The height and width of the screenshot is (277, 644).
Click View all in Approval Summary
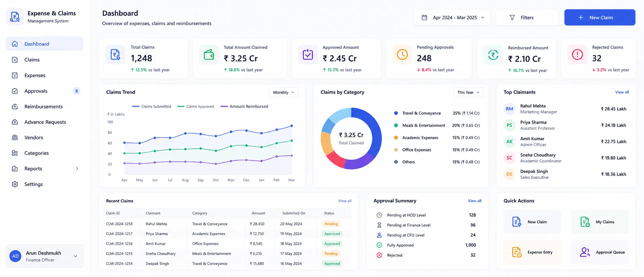[474, 201]
